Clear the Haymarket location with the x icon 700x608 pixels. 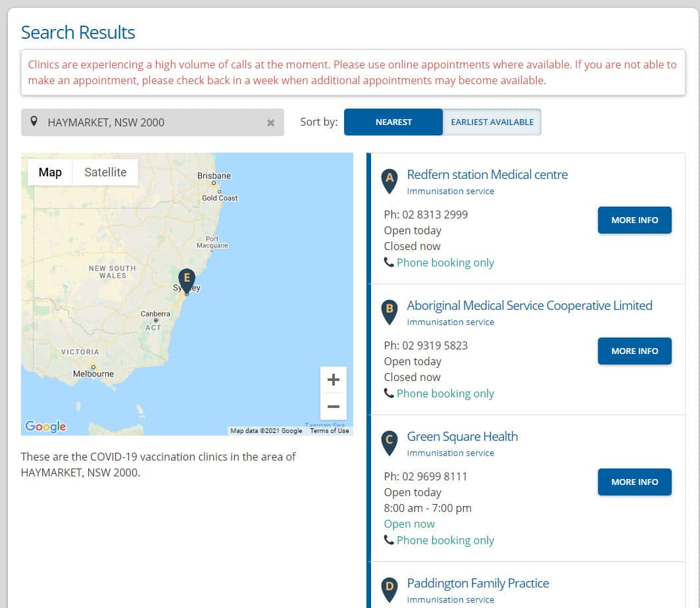[270, 122]
